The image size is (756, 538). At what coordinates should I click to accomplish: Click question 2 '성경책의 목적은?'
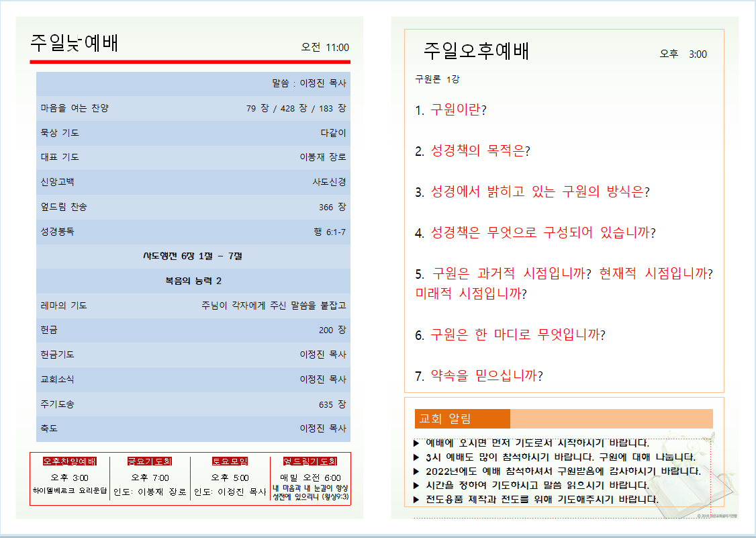pos(480,150)
